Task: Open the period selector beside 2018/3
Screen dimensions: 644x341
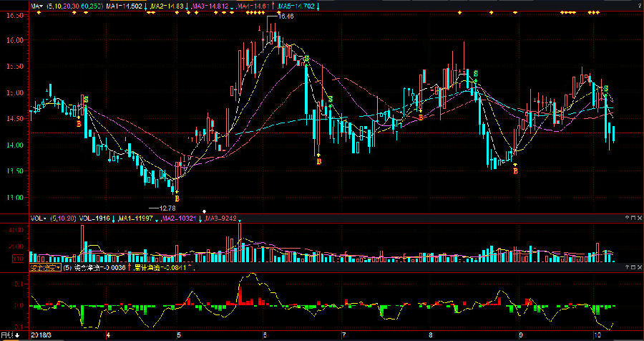Action: click(x=10, y=335)
